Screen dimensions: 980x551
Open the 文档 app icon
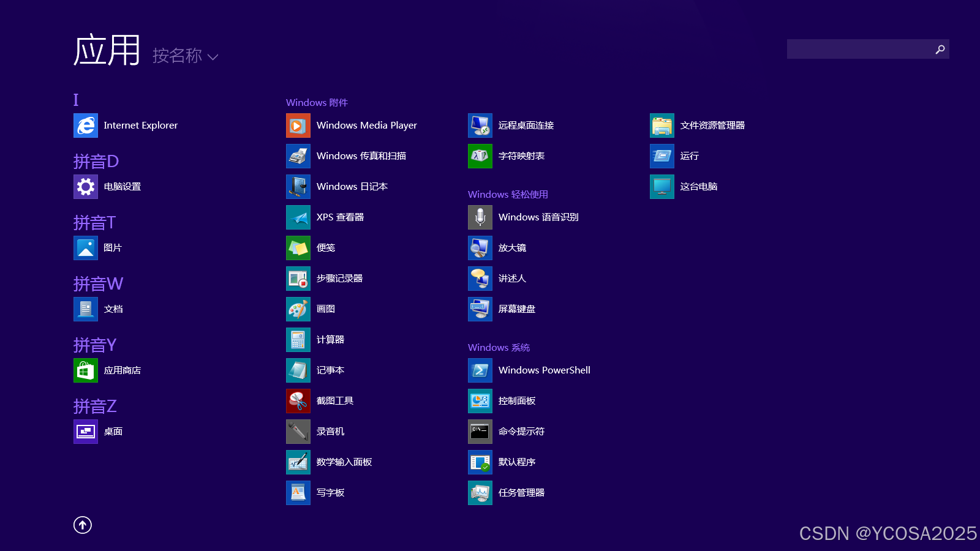86,309
